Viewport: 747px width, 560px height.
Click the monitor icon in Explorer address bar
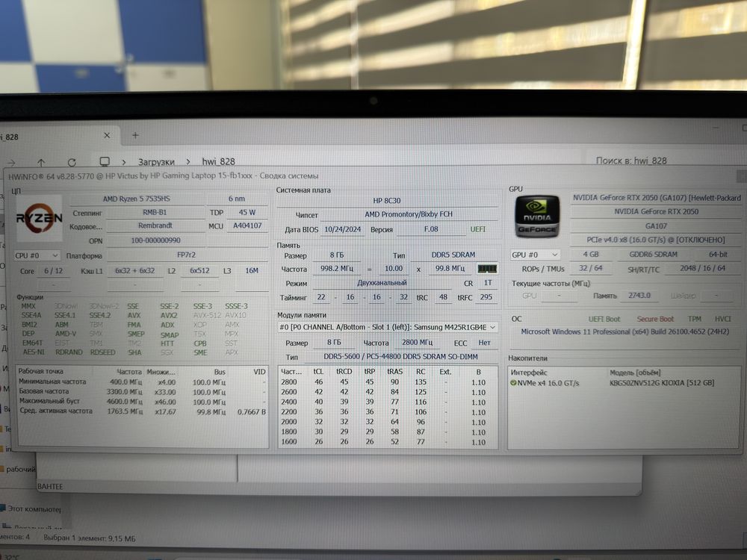(x=105, y=162)
